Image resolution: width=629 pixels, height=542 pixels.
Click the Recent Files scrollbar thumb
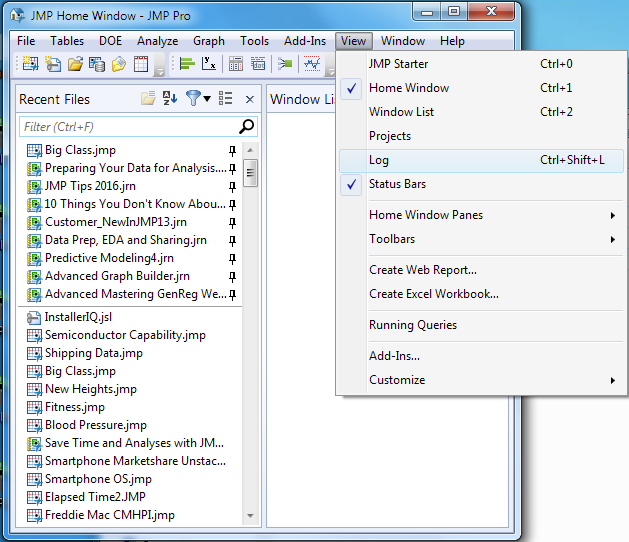pyautogui.click(x=250, y=173)
